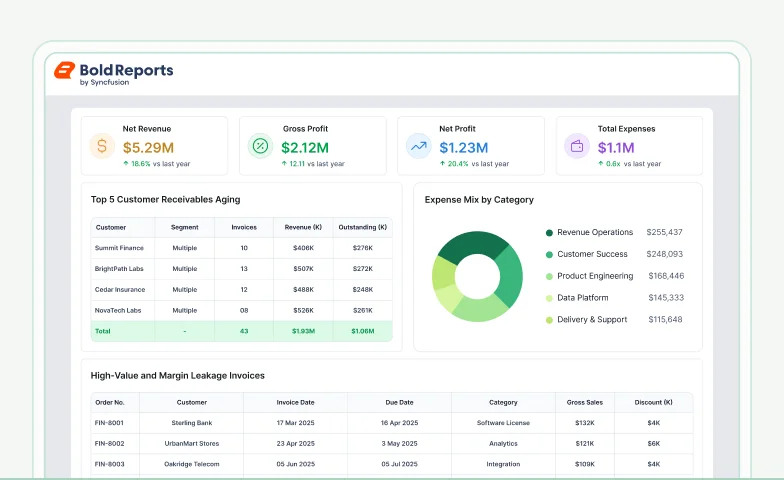Click the Revenue Operations legend dot

pyautogui.click(x=549, y=232)
